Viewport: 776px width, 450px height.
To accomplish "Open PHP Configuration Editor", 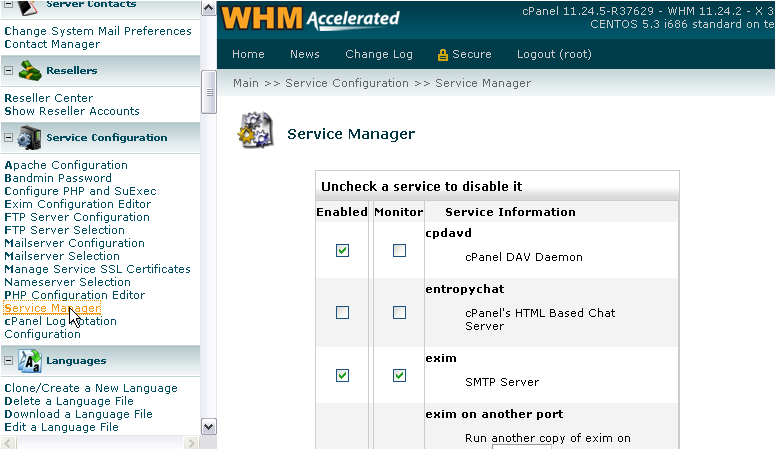I will 75,295.
